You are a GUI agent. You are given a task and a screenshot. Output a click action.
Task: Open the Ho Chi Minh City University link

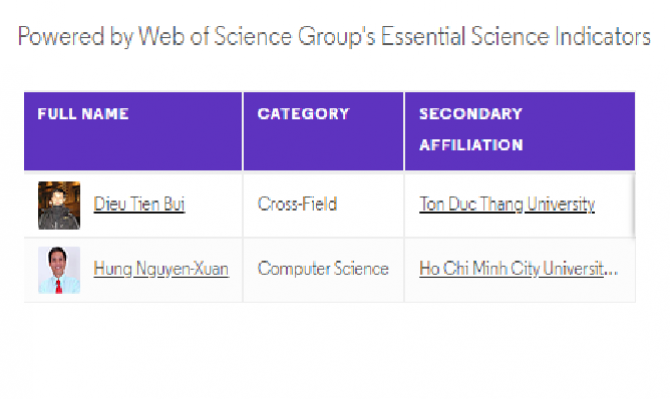519,269
